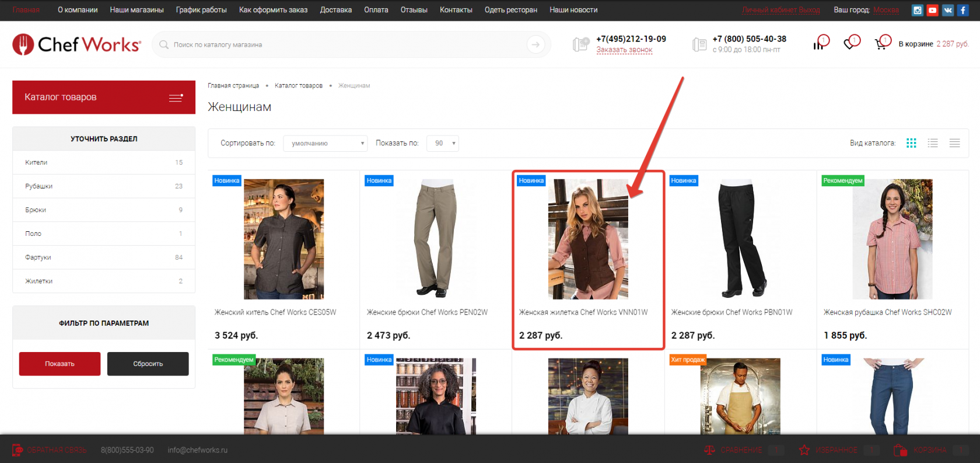
Task: Open Личный кабинет Выход link
Action: 780,10
